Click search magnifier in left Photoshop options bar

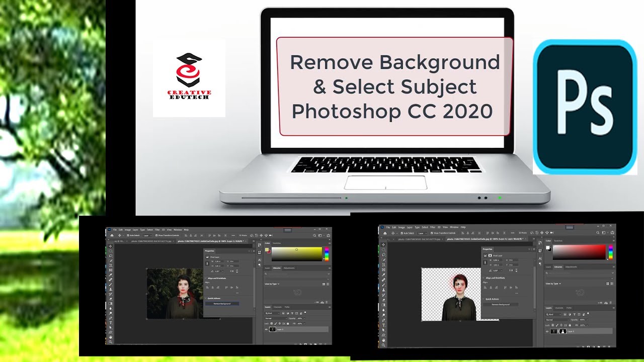[x=314, y=235]
